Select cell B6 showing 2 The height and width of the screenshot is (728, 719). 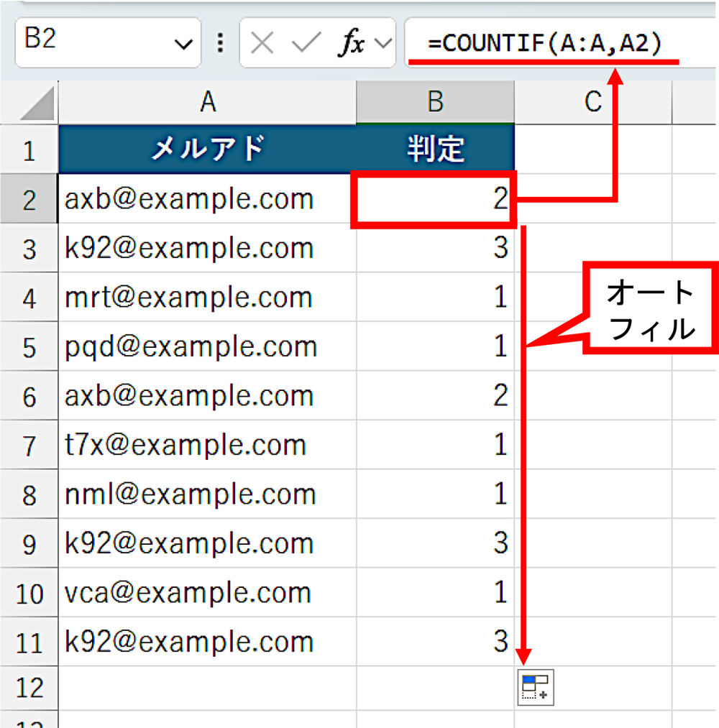pos(435,395)
